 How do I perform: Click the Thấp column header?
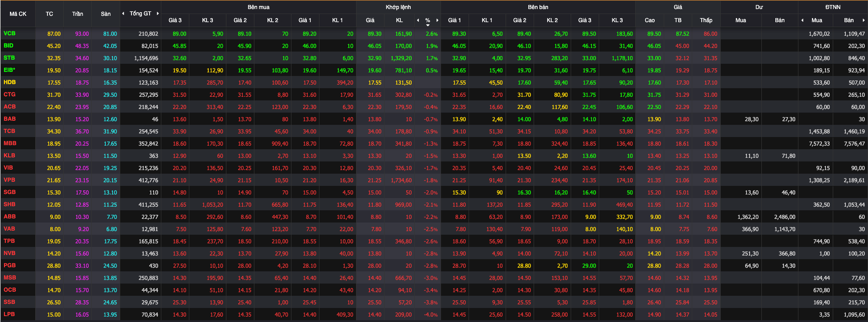tap(706, 20)
